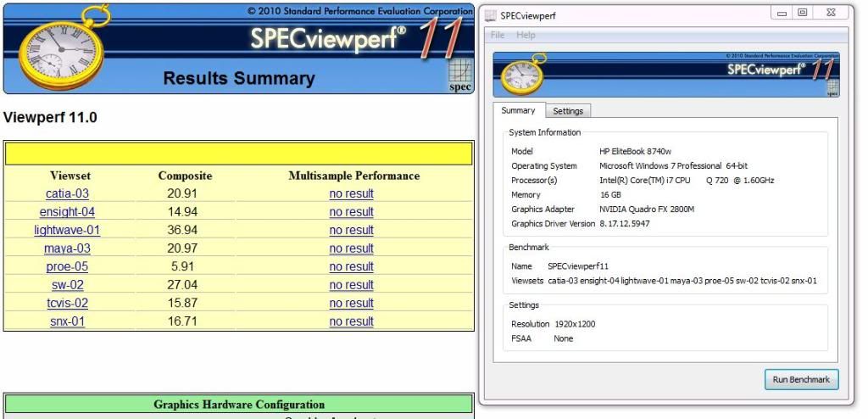Click the Graphics Hardware Configuration header
The width and height of the screenshot is (868, 419).
click(x=239, y=405)
